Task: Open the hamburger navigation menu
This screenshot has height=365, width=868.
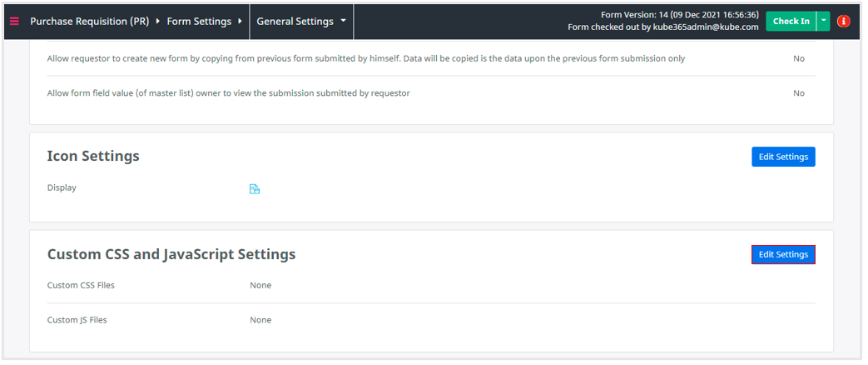Action: (14, 21)
